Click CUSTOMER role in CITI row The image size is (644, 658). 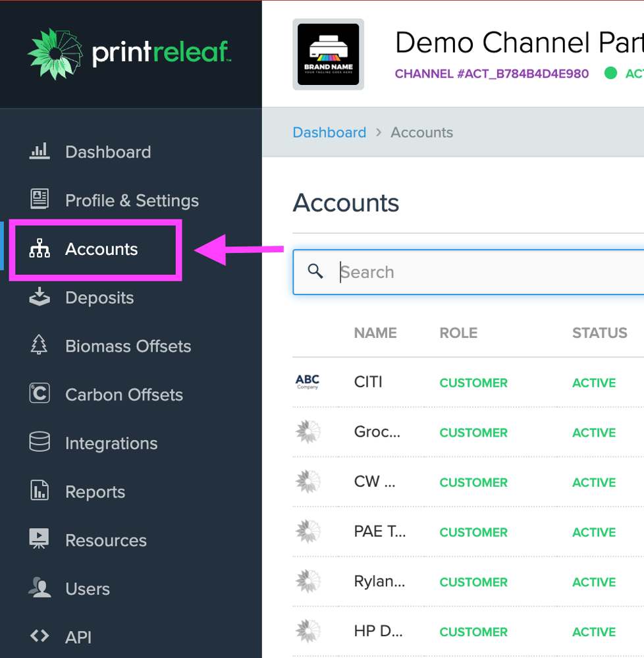point(473,383)
